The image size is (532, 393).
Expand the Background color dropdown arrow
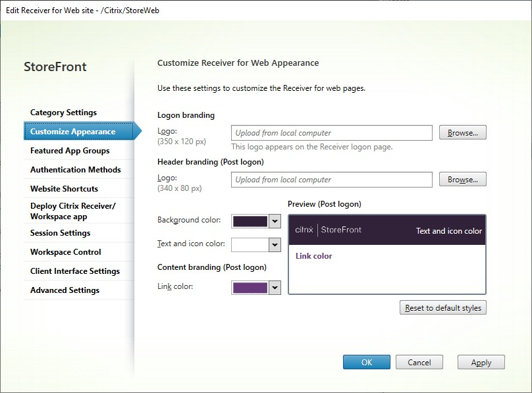click(275, 221)
